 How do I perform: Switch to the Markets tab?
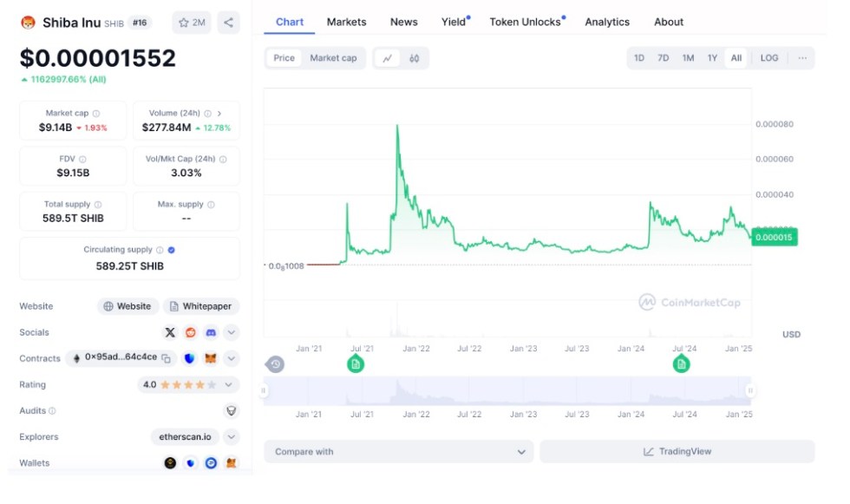coord(346,22)
